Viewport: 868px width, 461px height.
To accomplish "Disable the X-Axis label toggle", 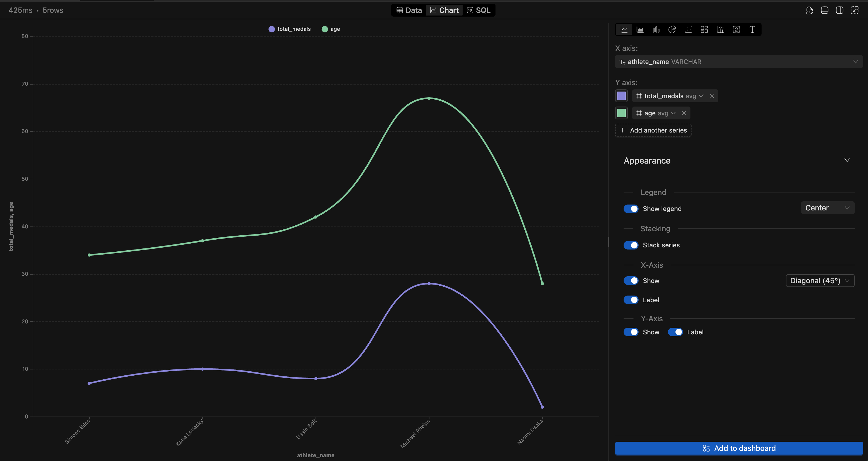I will click(631, 300).
